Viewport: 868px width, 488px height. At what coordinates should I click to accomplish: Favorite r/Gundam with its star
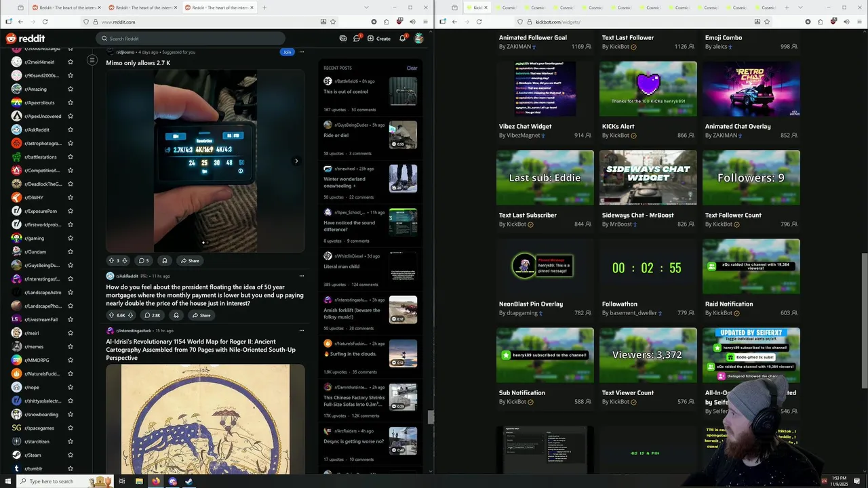pos(71,251)
